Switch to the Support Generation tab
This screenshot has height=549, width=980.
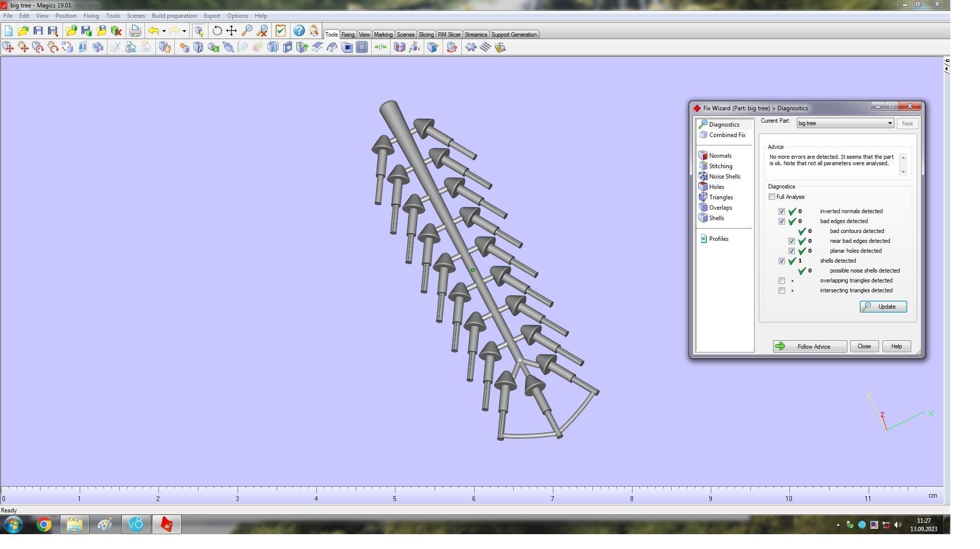pyautogui.click(x=513, y=35)
